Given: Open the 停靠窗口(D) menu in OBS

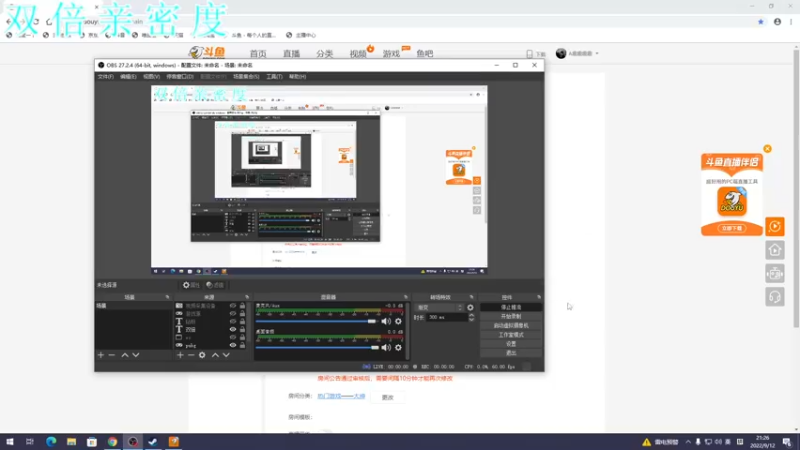Looking at the screenshot, I should [180, 77].
